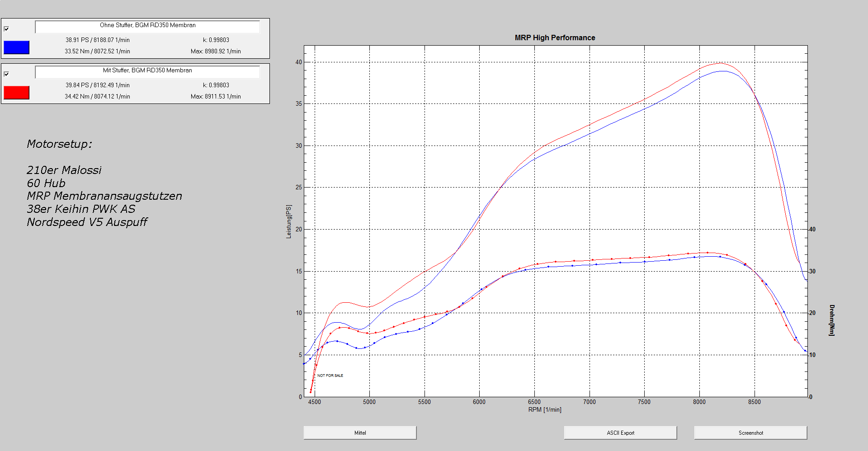Image resolution: width=868 pixels, height=451 pixels.
Task: Click the Drehm[Nm] right axis label
Action: pos(831,320)
